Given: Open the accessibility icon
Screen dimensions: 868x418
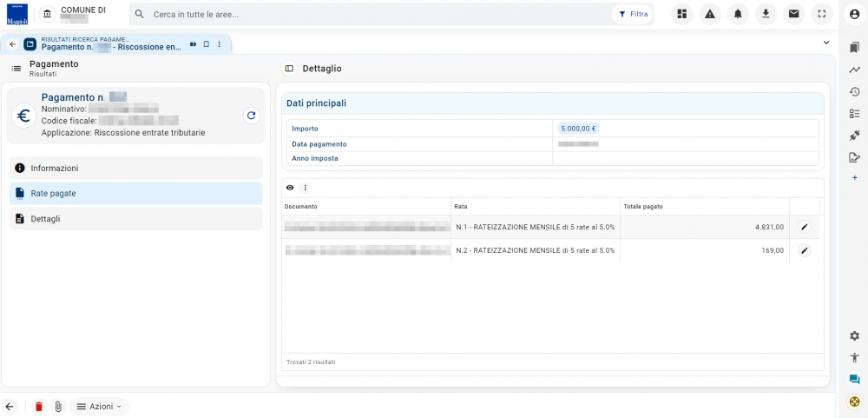Looking at the screenshot, I should click(x=854, y=357).
